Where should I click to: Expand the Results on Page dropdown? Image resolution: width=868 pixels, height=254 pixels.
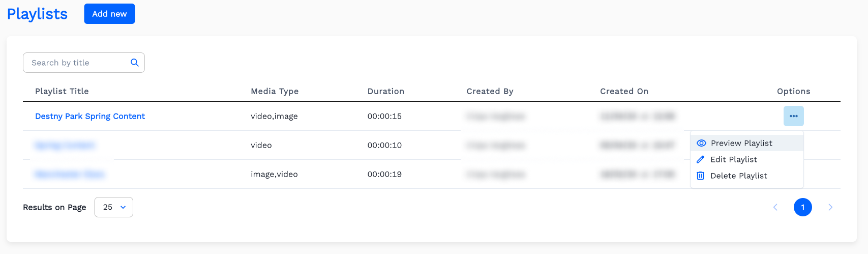[x=114, y=207]
